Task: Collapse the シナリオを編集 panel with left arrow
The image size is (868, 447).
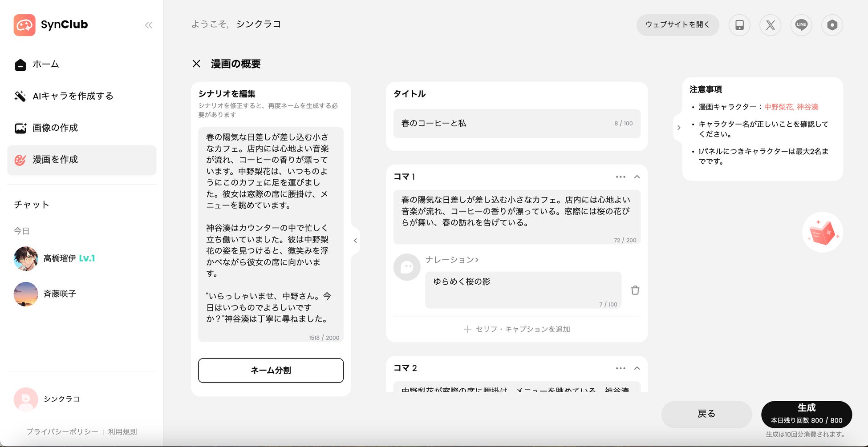Action: point(355,241)
